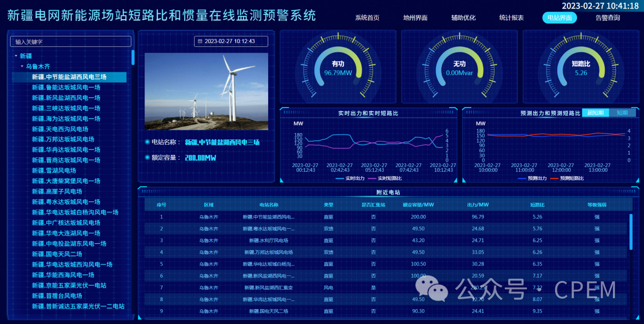The image size is (644, 324).
Task: Click the 无功 0.00Mvar gauge
Action: pos(459,67)
